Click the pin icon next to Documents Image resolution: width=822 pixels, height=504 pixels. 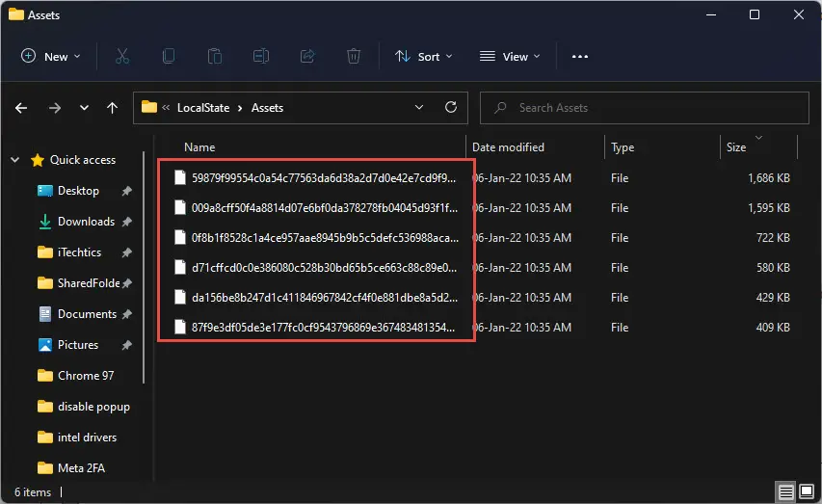127,314
